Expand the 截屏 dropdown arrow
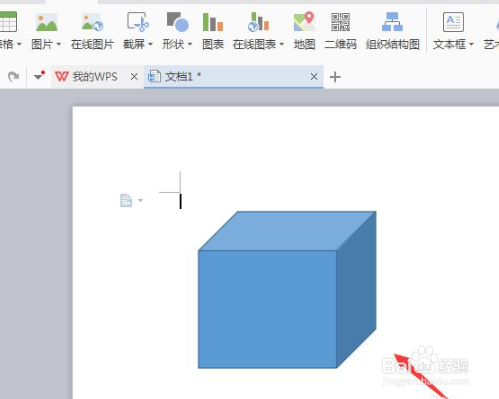Viewport: 499px width, 399px height. 150,44
